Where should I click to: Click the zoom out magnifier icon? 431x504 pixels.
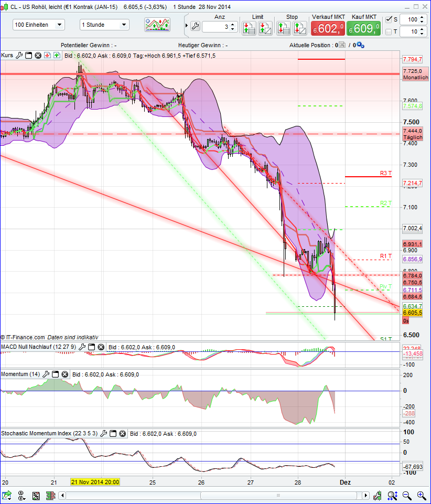point(406,495)
